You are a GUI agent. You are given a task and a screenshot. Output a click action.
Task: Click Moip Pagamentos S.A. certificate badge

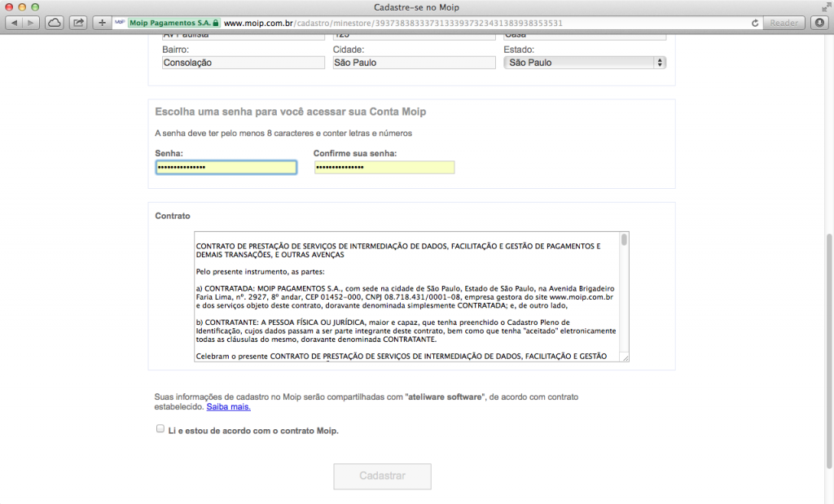point(174,23)
